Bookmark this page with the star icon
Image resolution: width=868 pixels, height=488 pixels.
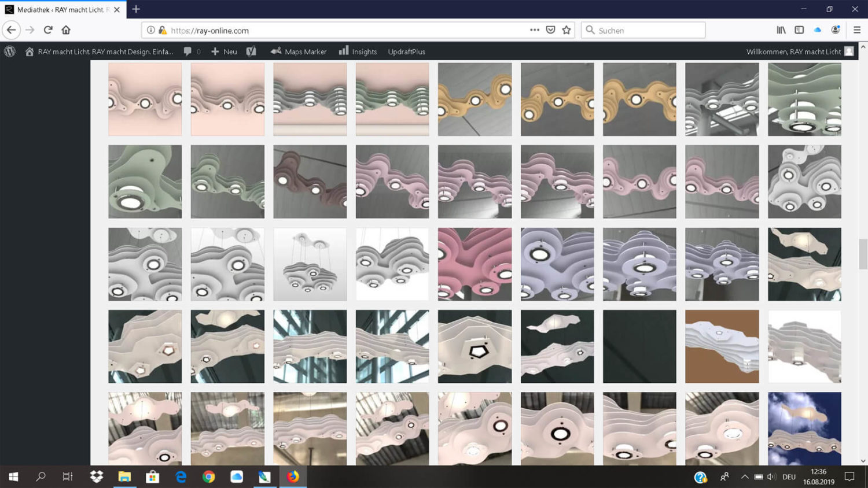point(567,30)
